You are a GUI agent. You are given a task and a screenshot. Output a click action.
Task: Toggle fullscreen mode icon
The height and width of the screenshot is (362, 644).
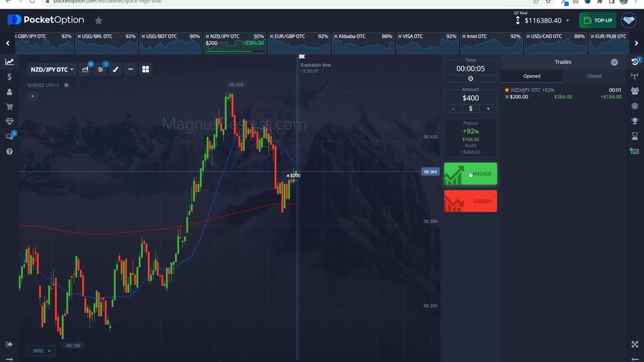pos(635,344)
